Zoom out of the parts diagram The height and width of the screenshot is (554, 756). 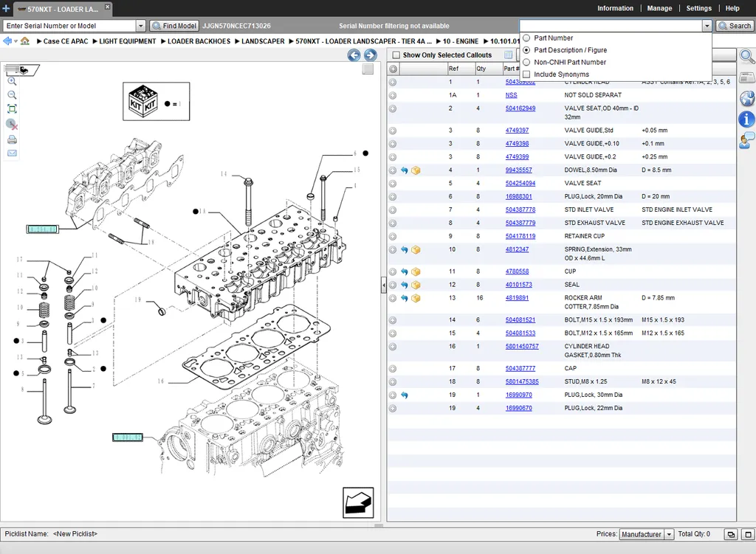pyautogui.click(x=12, y=95)
